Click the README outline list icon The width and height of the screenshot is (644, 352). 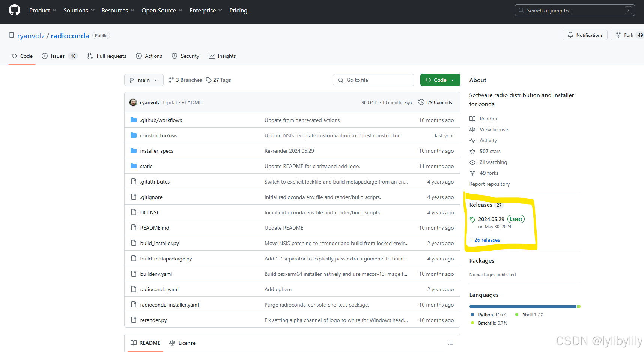coord(451,343)
